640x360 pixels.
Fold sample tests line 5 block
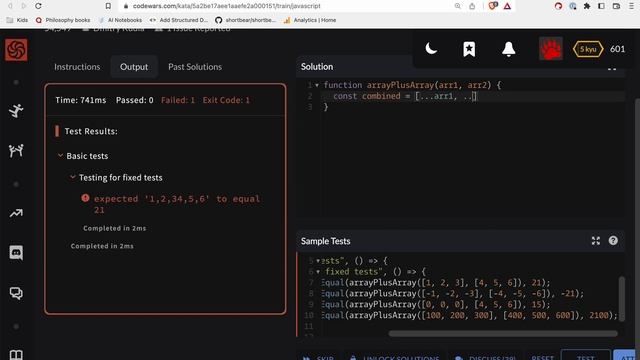(318, 260)
